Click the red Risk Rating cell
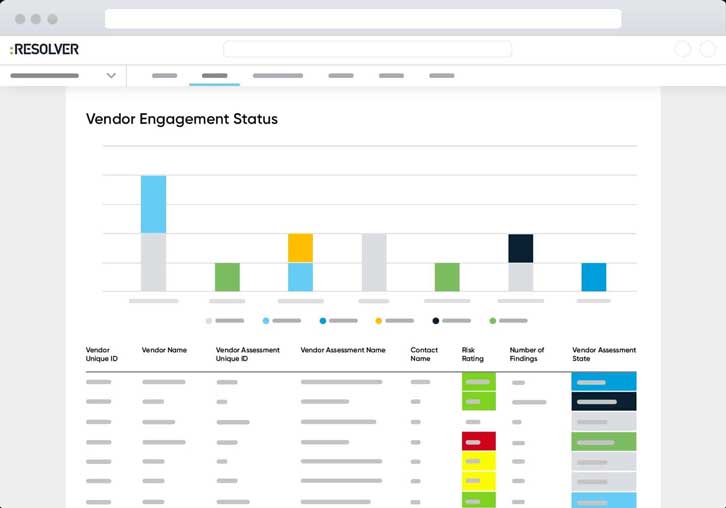Image resolution: width=726 pixels, height=508 pixels. point(479,441)
